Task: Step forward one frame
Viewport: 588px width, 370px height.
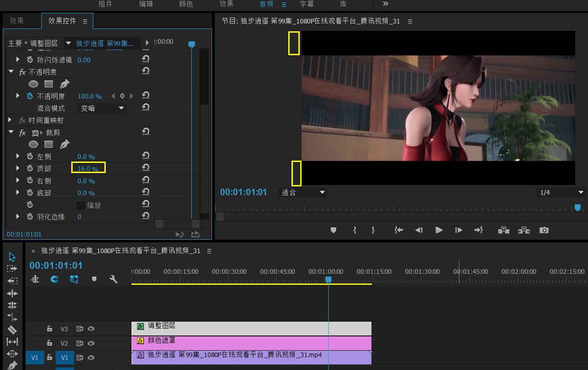Action: 459,230
